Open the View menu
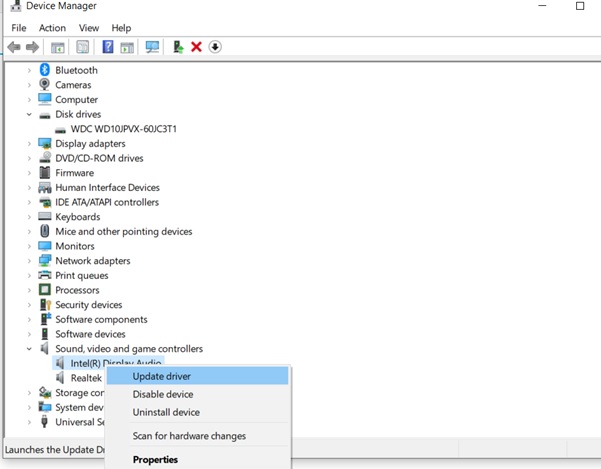This screenshot has width=601, height=469. point(89,28)
